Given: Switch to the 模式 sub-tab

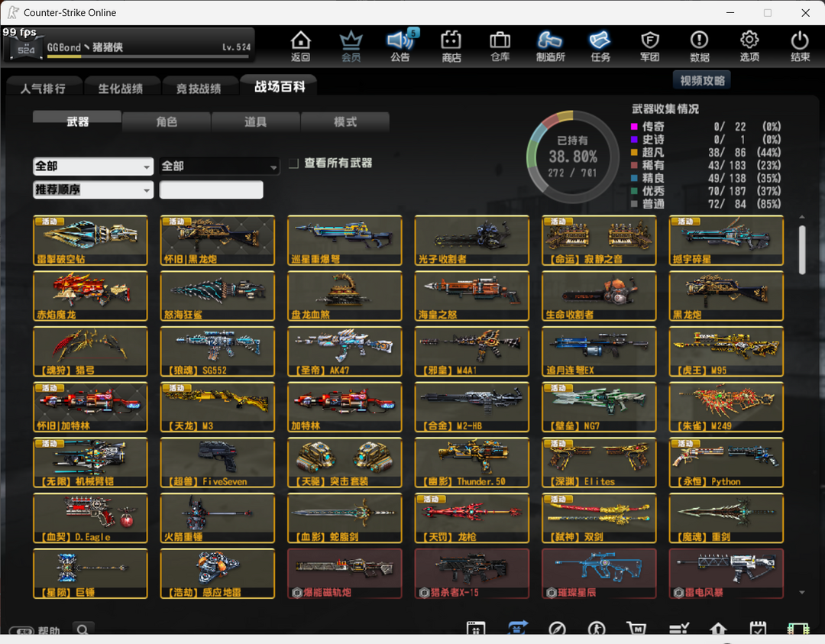Looking at the screenshot, I should (345, 121).
